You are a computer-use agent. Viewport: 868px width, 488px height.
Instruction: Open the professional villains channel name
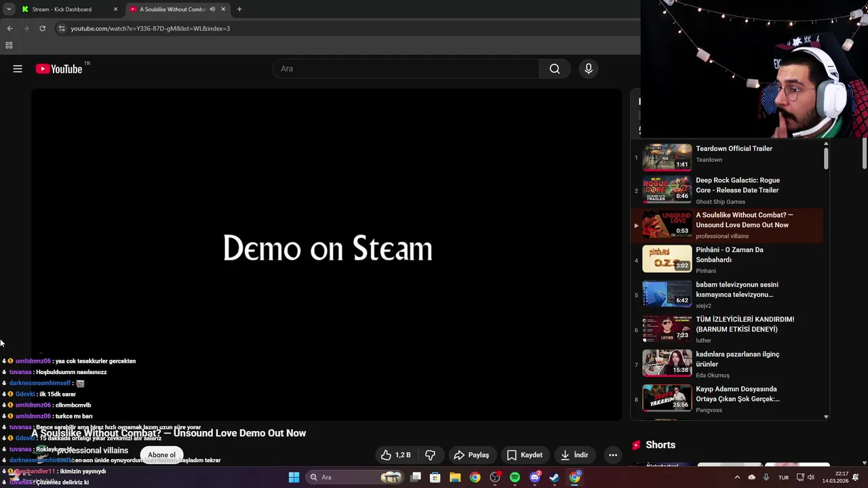click(x=93, y=450)
